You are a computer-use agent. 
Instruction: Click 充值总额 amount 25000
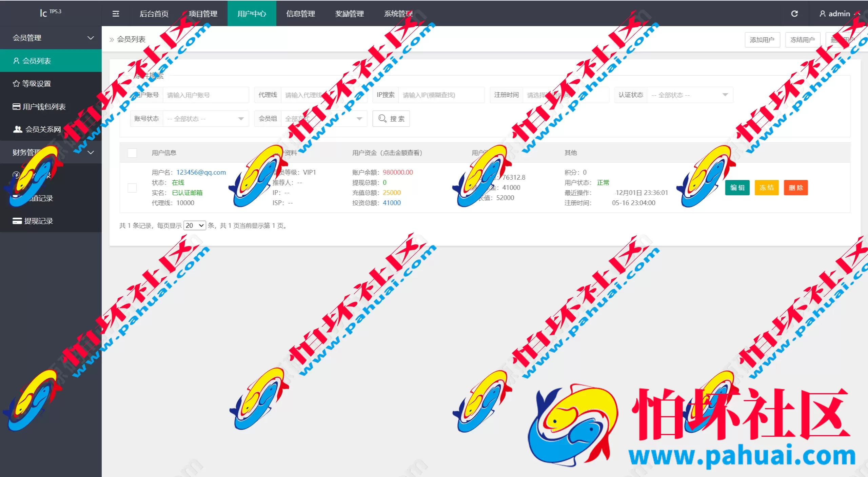tap(392, 193)
